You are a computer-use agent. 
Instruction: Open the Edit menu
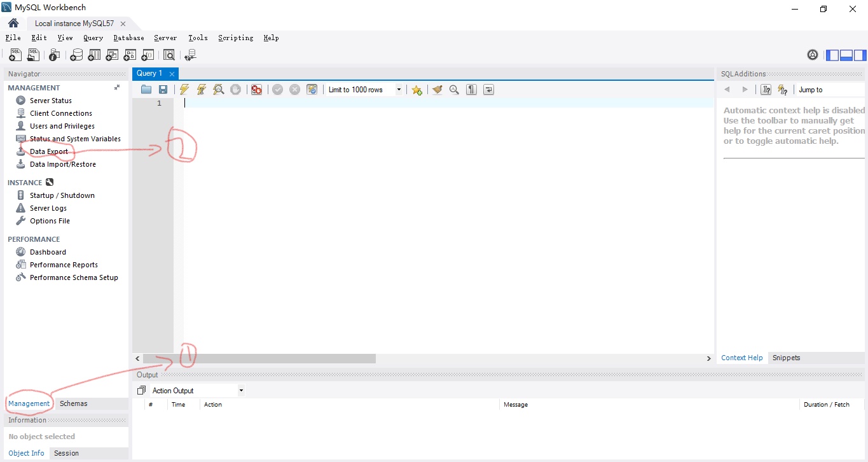(x=39, y=38)
